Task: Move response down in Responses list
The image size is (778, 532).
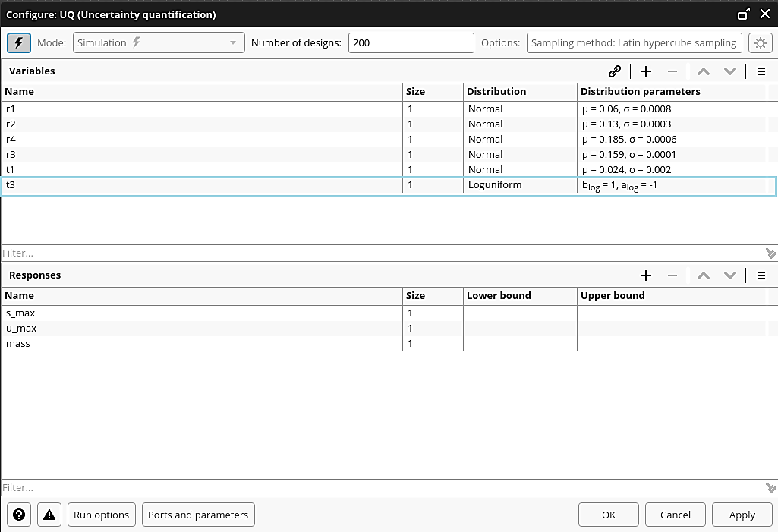Action: coord(730,275)
